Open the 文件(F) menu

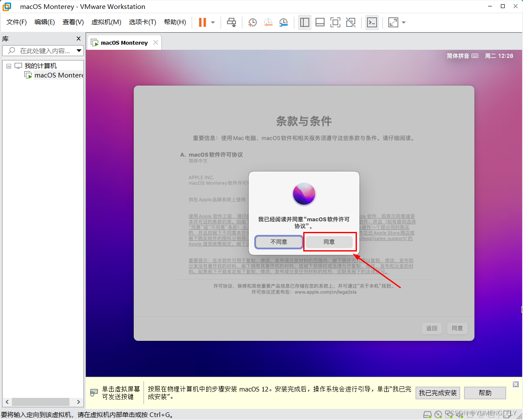[x=17, y=22]
